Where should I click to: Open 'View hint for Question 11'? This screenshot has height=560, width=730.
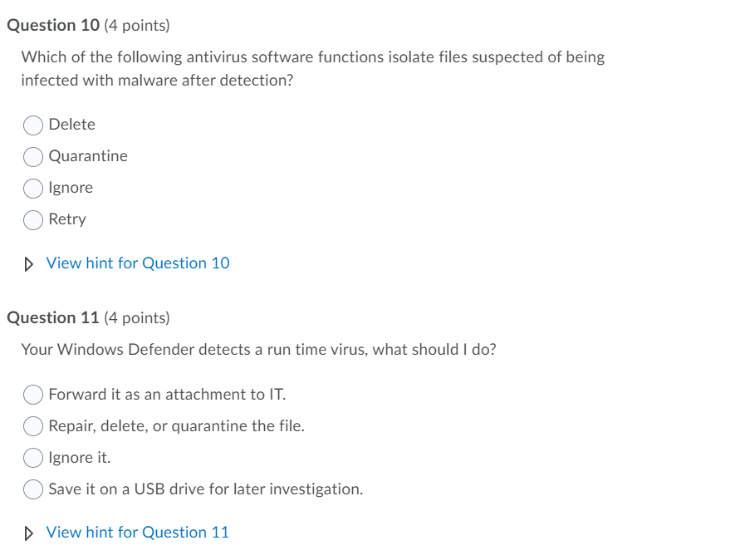(x=137, y=532)
